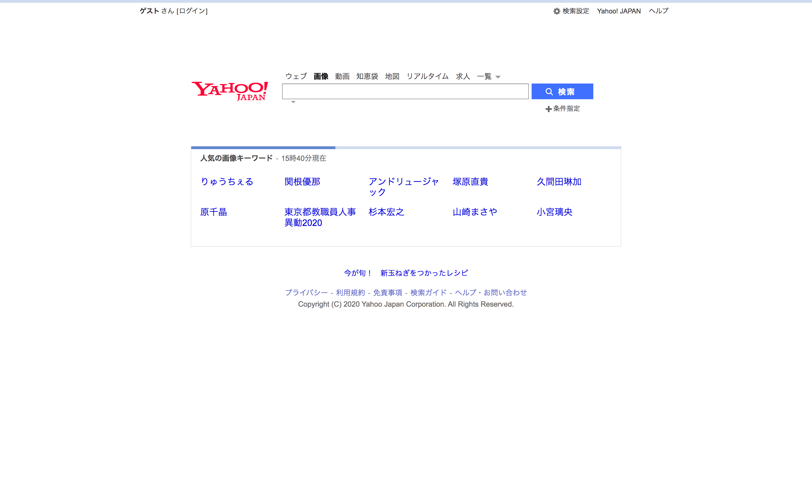812x504 pixels.
Task: Switch to the ウェブ tab
Action: [x=296, y=76]
